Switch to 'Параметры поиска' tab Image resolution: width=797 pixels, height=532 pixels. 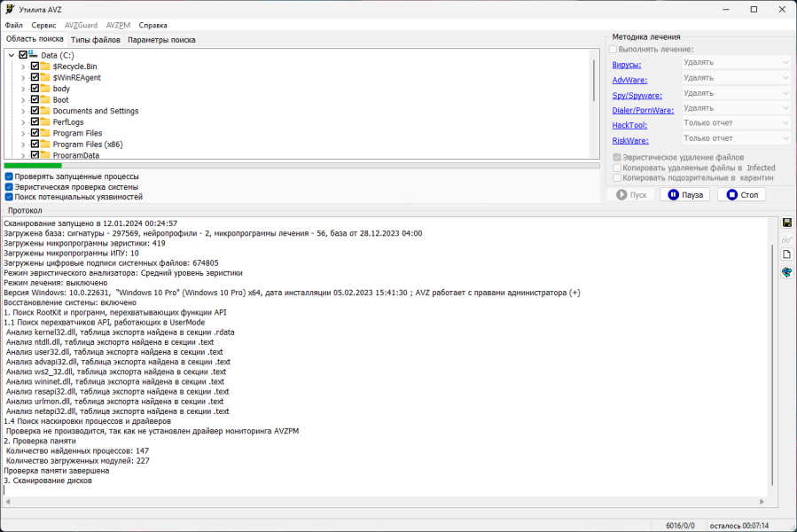pyautogui.click(x=161, y=40)
